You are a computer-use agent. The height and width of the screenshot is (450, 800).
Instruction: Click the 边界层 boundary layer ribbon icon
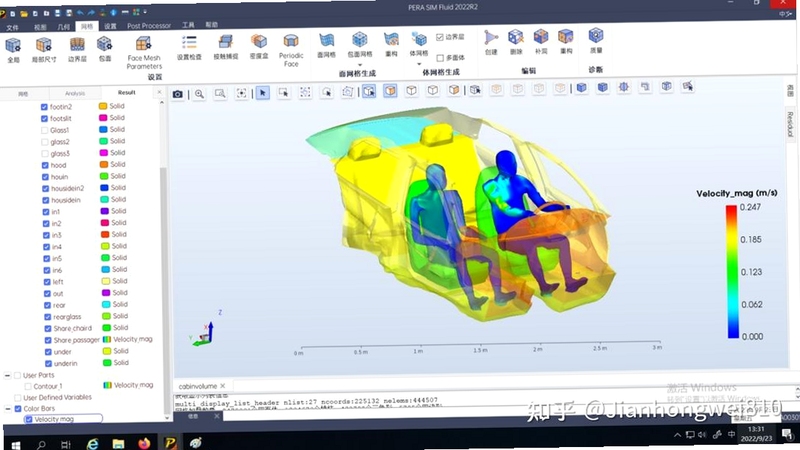77,50
